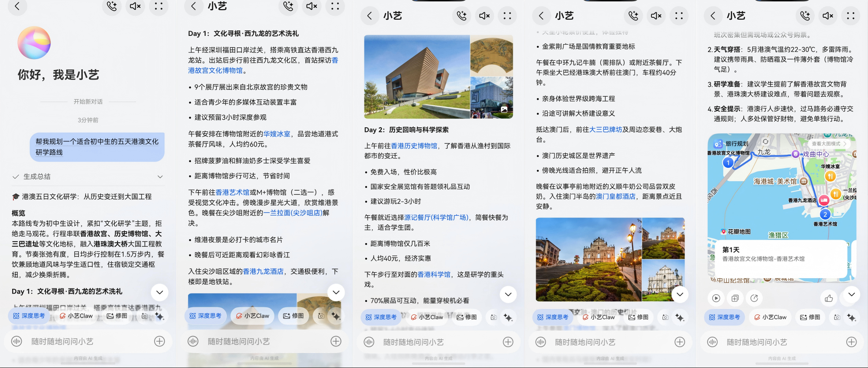Image resolution: width=868 pixels, height=368 pixels.
Task: Tap camera icon on the Day 1 screen
Action: click(321, 316)
